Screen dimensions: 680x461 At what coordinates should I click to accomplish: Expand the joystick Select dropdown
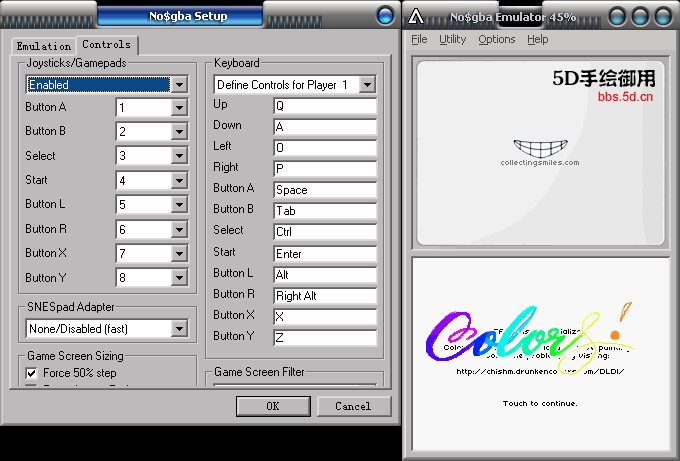[x=179, y=156]
